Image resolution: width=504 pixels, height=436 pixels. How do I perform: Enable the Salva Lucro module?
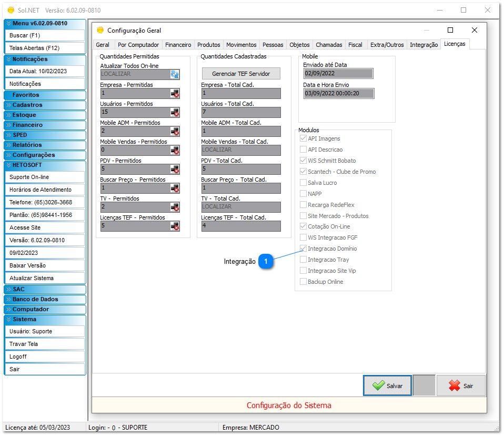tap(303, 182)
